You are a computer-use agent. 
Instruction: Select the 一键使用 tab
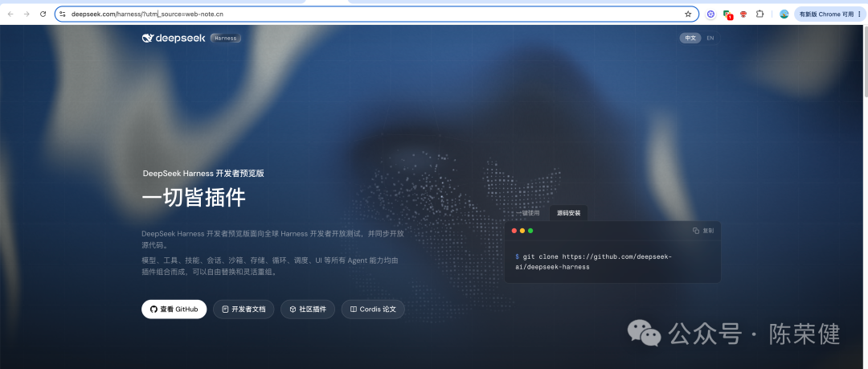(528, 213)
